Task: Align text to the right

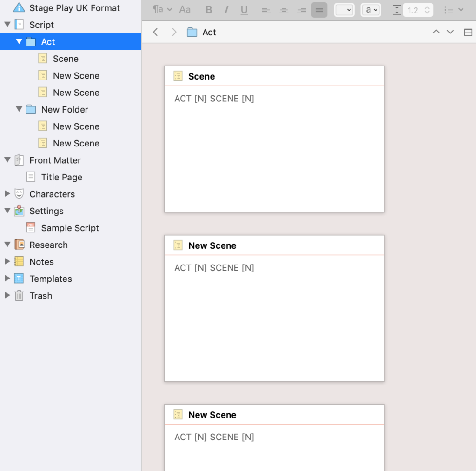Action: coord(301,10)
